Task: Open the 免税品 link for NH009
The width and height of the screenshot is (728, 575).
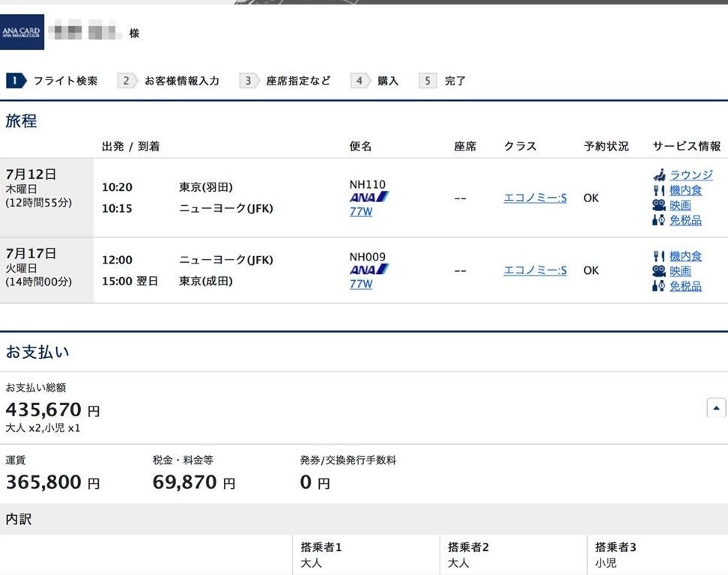Action: [x=685, y=286]
